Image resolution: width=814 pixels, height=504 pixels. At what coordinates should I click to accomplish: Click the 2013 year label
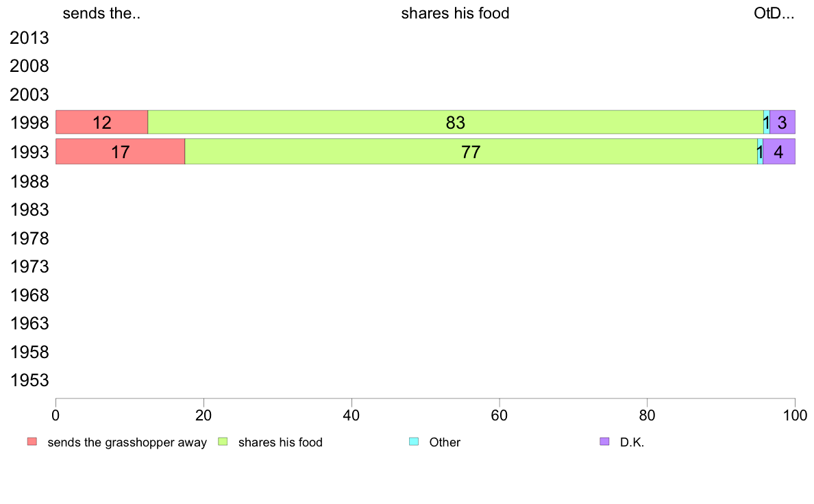tap(29, 38)
